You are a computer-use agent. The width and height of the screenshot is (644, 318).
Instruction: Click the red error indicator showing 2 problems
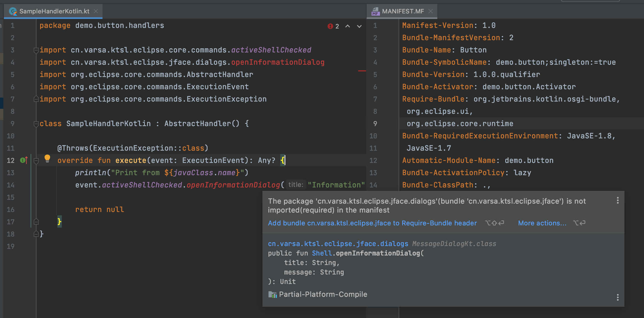333,26
